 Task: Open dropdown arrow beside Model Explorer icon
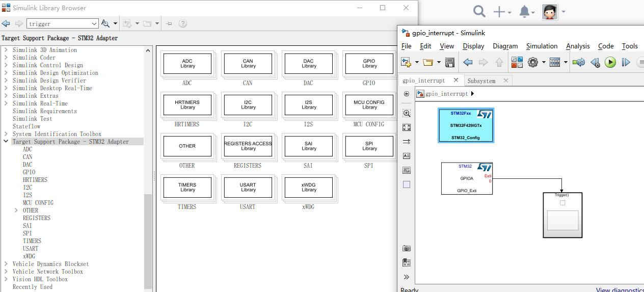565,62
